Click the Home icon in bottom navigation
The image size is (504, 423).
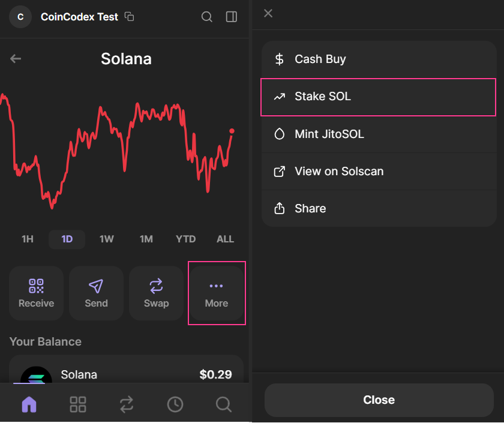(28, 404)
